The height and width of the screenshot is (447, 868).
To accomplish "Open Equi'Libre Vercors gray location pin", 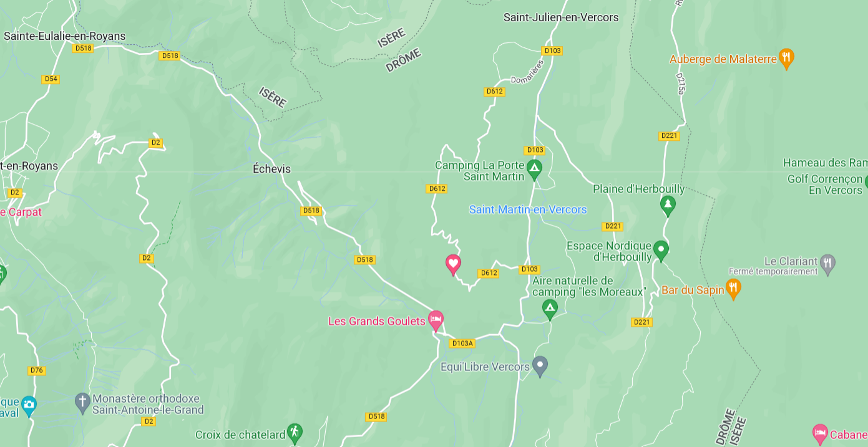I will [x=540, y=366].
